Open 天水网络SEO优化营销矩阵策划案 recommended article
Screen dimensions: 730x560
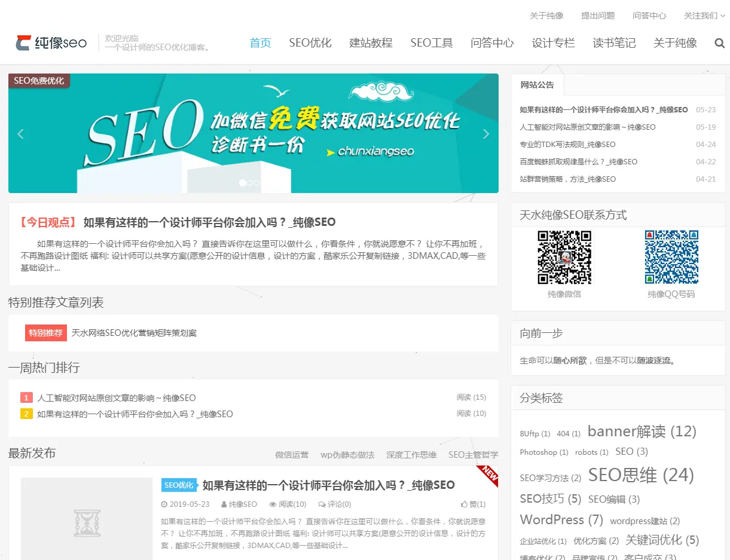pos(134,333)
